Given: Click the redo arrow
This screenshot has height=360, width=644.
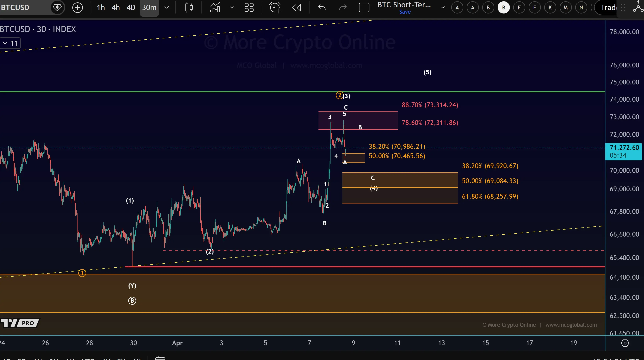Looking at the screenshot, I should tap(343, 8).
